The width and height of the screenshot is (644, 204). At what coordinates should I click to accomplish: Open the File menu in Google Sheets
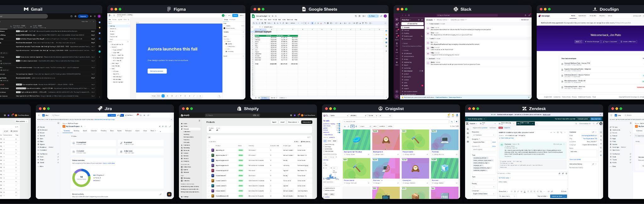point(258,20)
